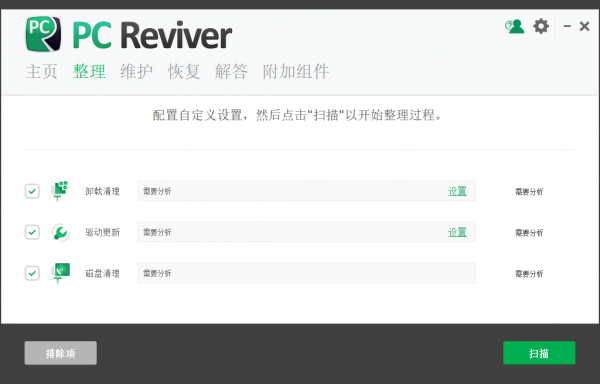
Task: Open 设置 link for 卸载清理
Action: point(457,191)
